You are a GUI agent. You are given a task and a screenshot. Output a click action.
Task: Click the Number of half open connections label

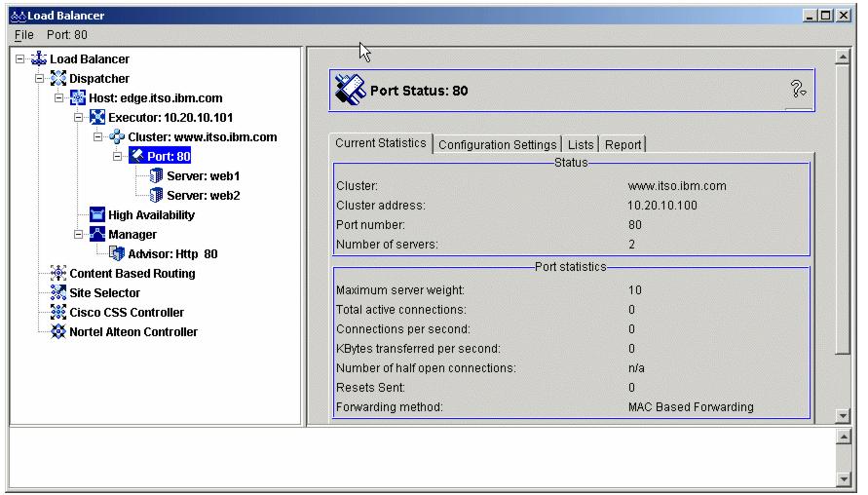[427, 368]
